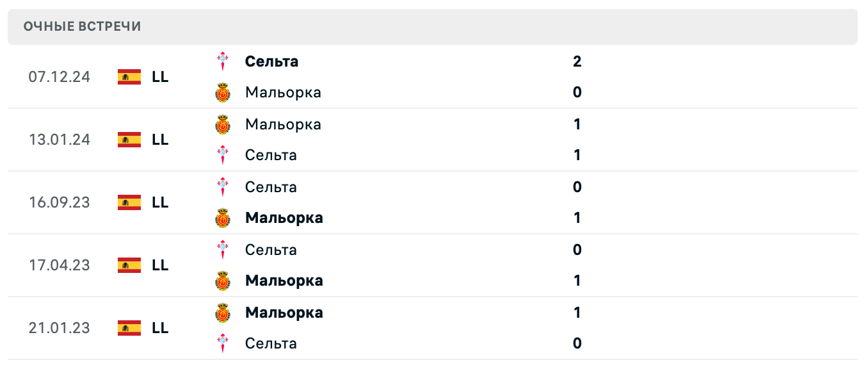Viewport: 868px width, 369px height.
Task: Click Spain flag in 16.09.23 row
Action: 129,202
